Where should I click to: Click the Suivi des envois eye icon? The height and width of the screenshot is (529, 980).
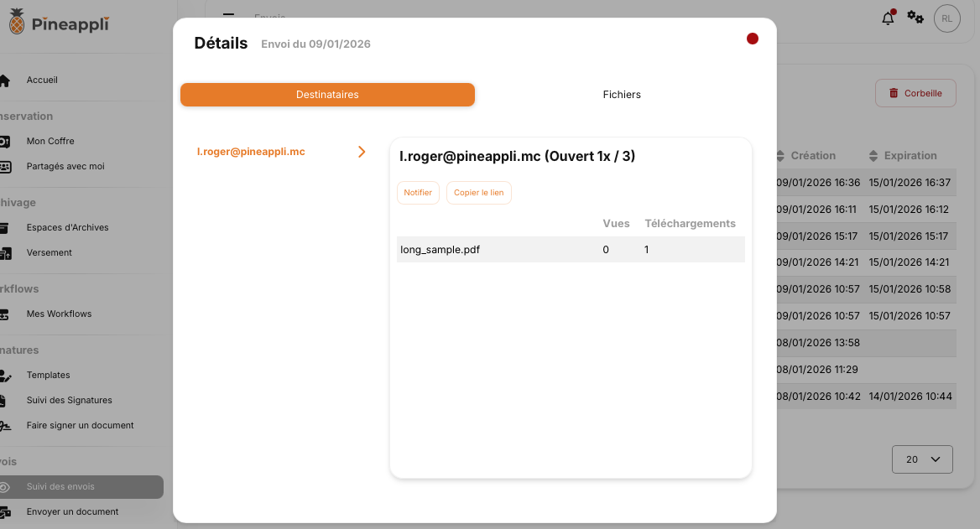pyautogui.click(x=4, y=487)
